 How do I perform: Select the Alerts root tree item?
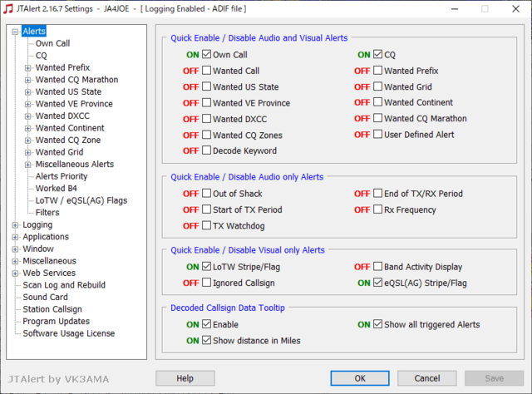pos(34,32)
